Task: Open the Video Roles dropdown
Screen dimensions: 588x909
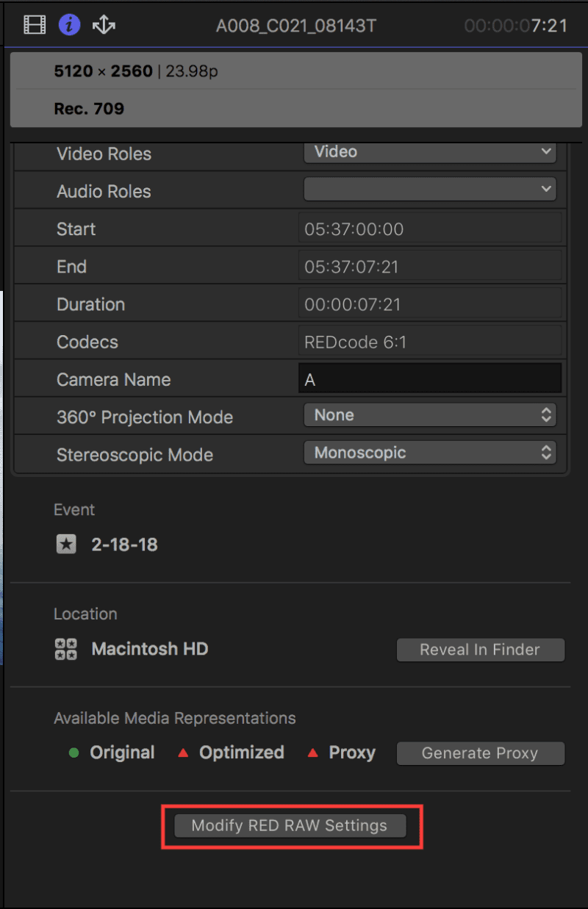Action: 430,152
